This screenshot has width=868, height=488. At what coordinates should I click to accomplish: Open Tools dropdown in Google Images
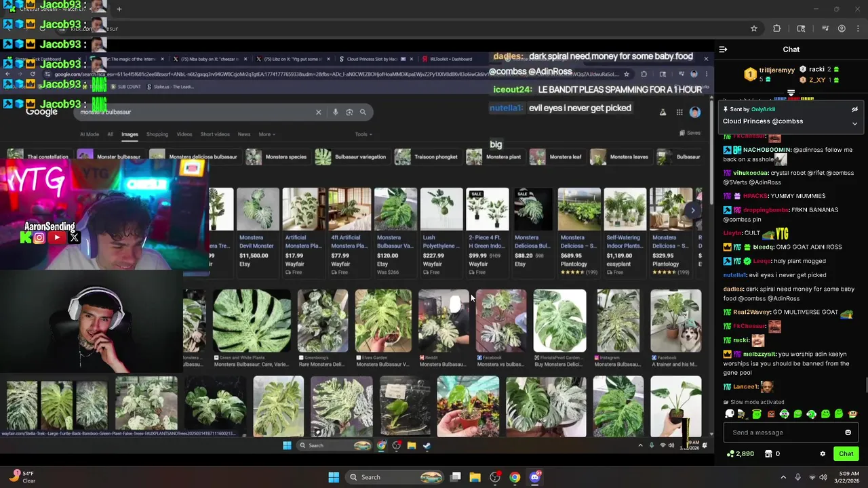[363, 134]
